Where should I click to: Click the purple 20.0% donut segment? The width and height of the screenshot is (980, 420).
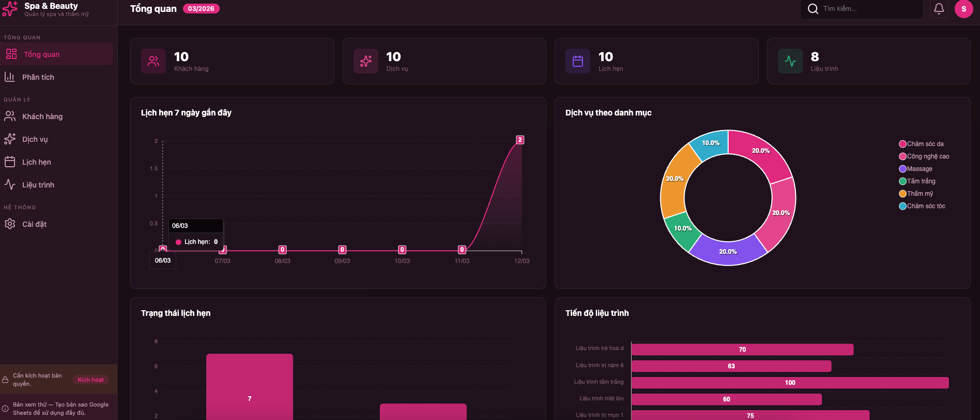(x=728, y=251)
